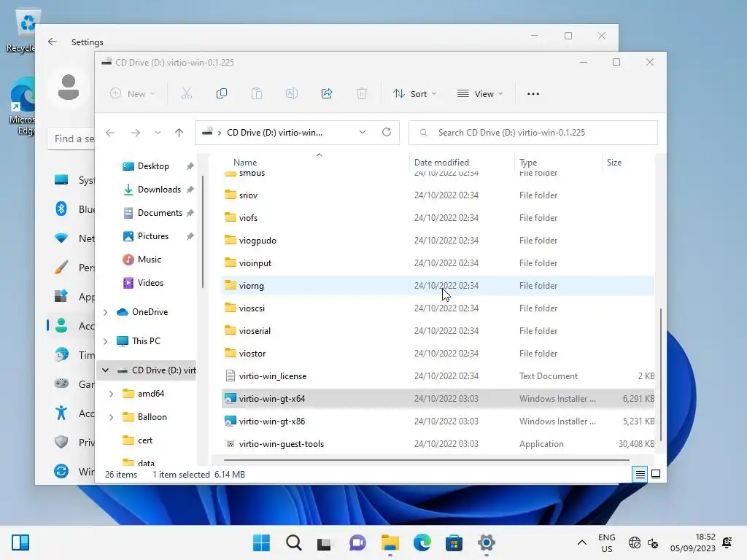Expand address bar history dropdown

click(363, 132)
